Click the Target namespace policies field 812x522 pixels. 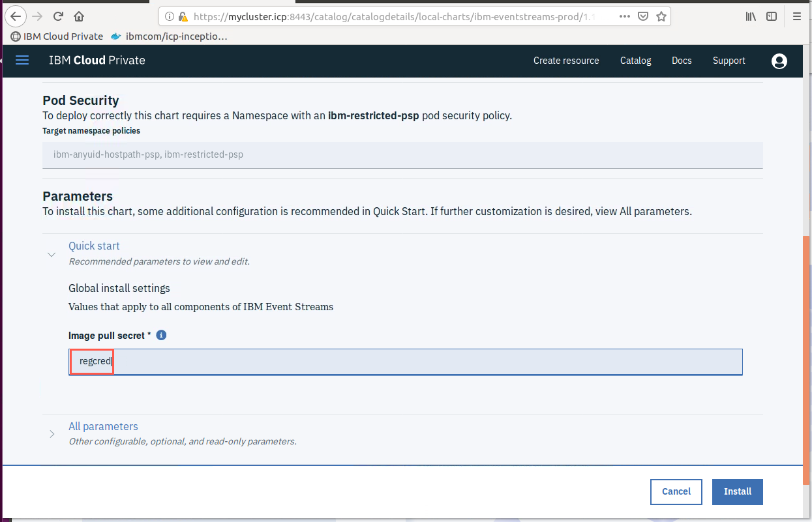coord(402,155)
